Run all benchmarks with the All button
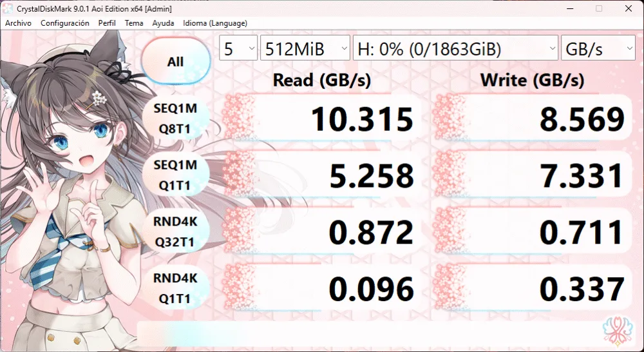 176,61
